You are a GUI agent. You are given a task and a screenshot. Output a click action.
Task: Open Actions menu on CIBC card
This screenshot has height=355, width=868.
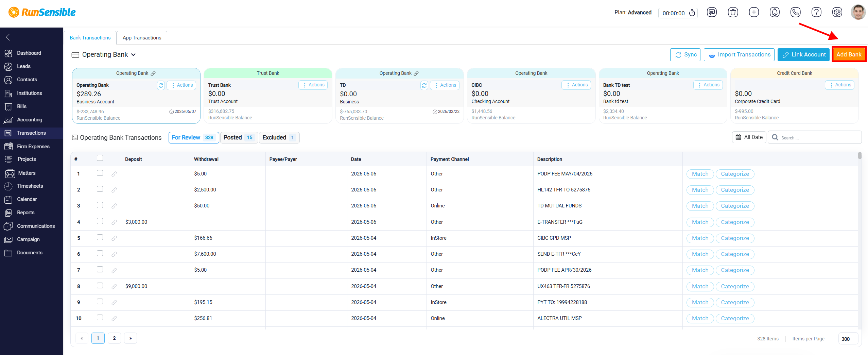click(576, 85)
